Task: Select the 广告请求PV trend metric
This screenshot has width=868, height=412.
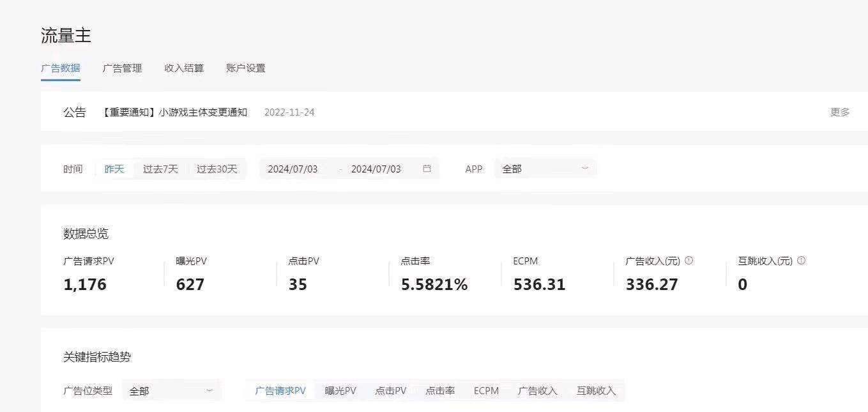Action: click(x=281, y=390)
